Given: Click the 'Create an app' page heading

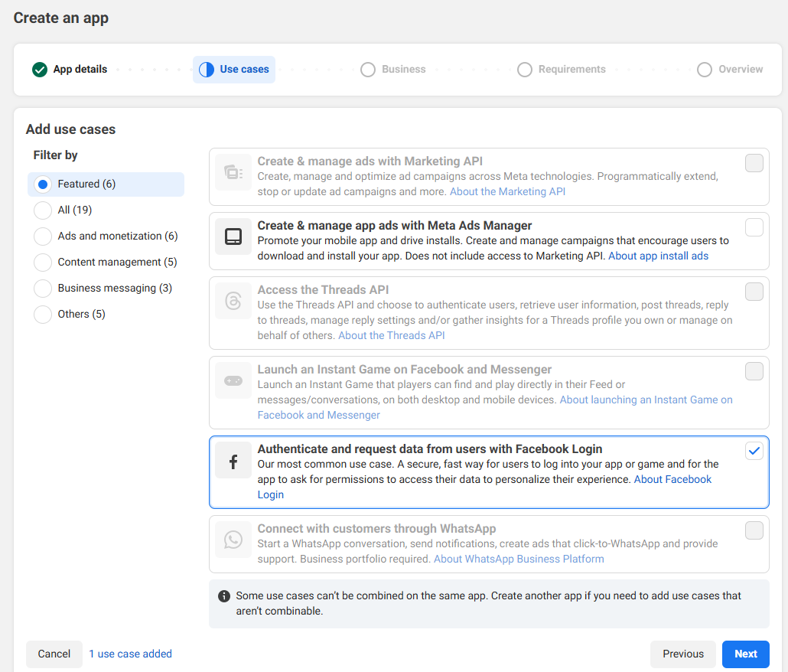Looking at the screenshot, I should pos(60,18).
